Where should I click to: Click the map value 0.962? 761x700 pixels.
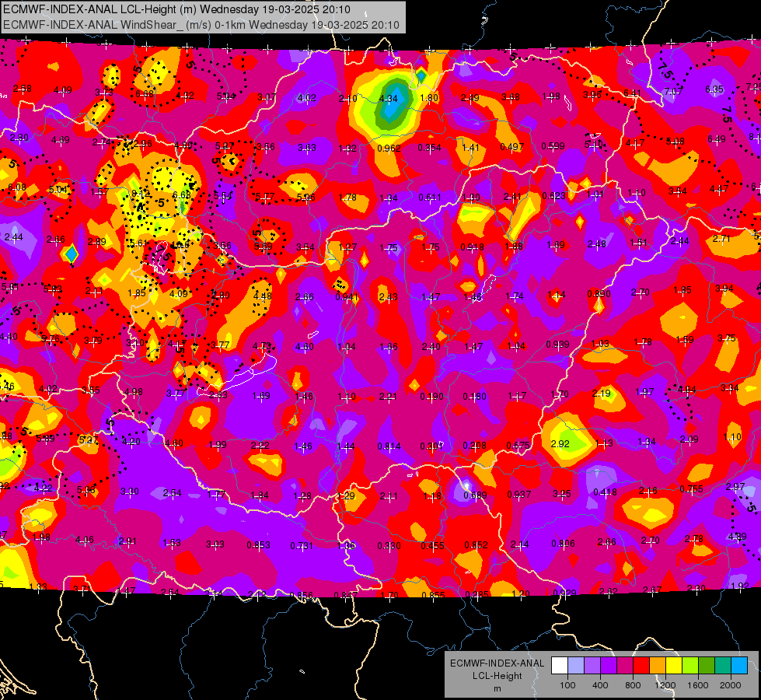click(x=389, y=148)
